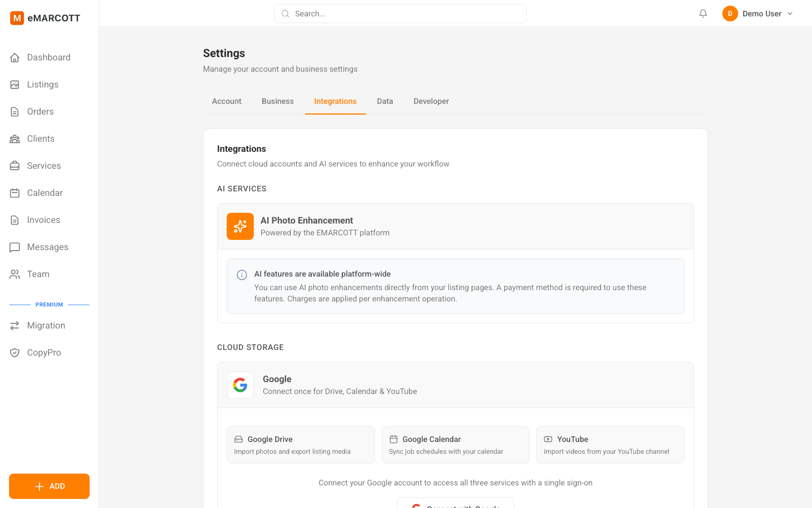
Task: Open CopyPro from the premium sidebar
Action: [15, 352]
